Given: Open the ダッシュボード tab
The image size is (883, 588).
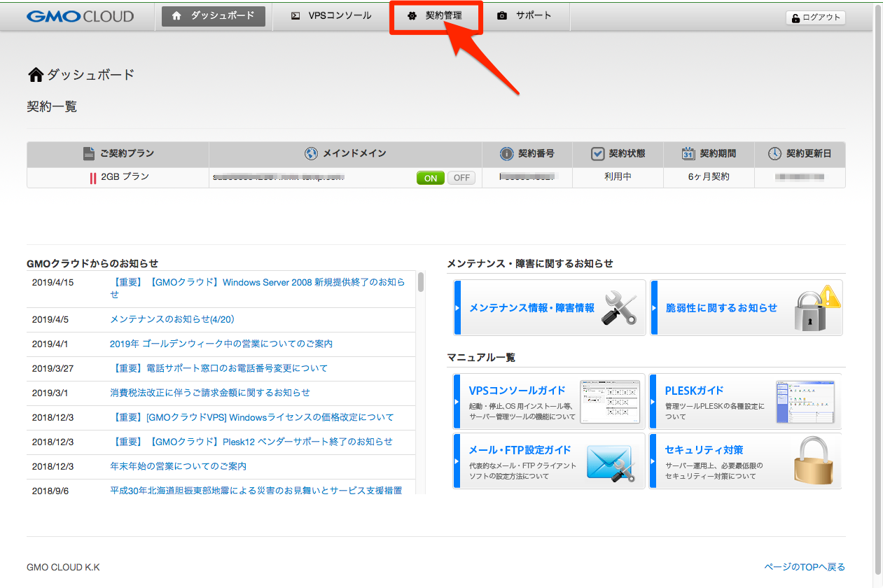Looking at the screenshot, I should tap(214, 16).
